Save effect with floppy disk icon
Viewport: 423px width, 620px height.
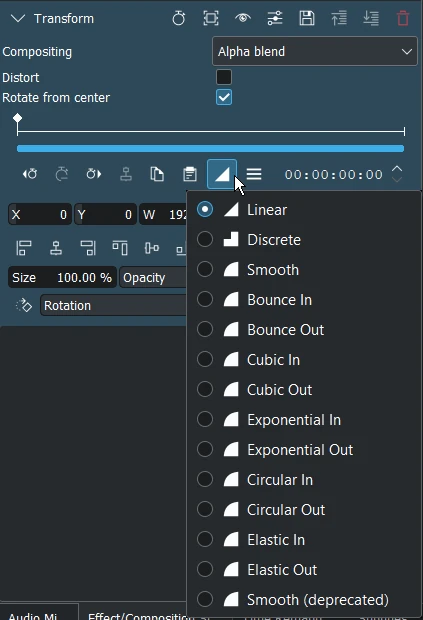(307, 18)
